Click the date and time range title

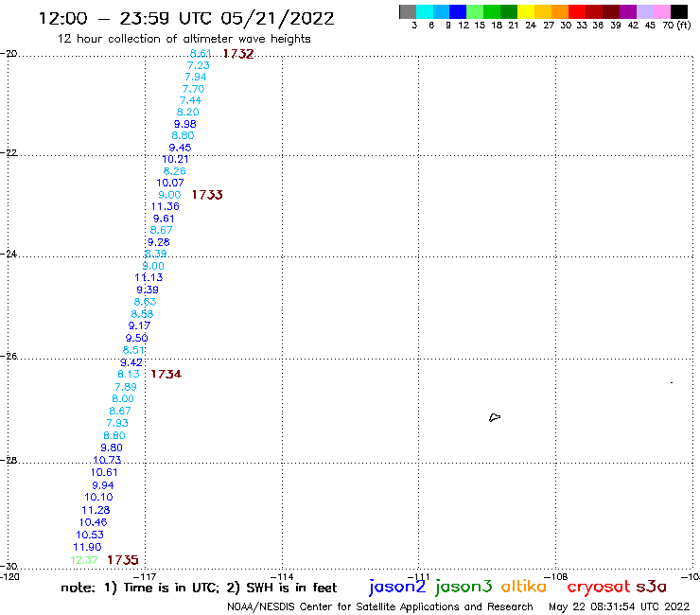point(186,18)
